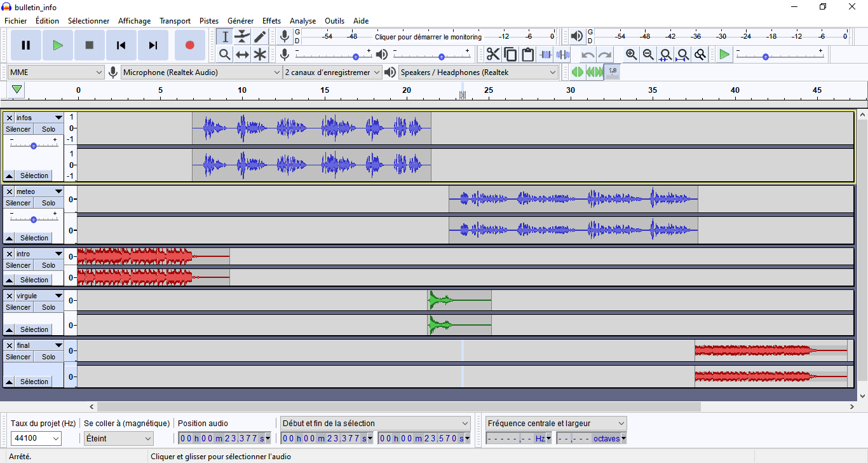868x463 pixels.
Task: Select the Zoom magnifier tool
Action: click(x=225, y=55)
